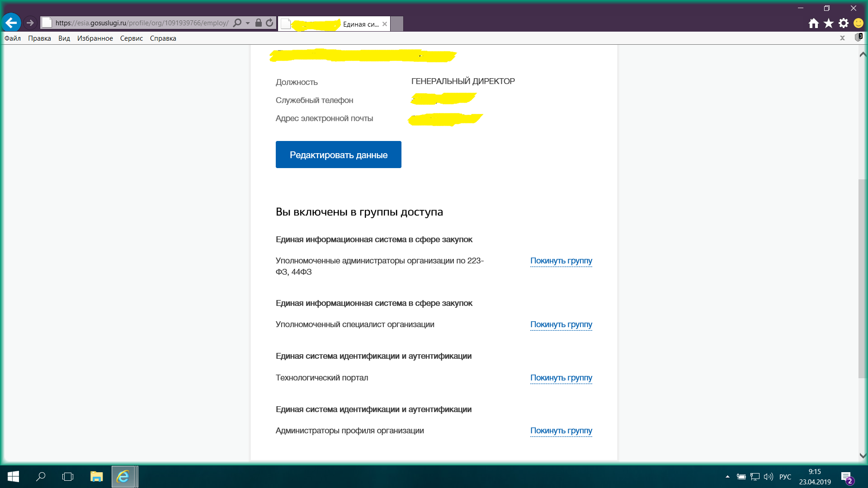
Task: Leave the Уполномоченный специалист организации group
Action: (x=561, y=324)
